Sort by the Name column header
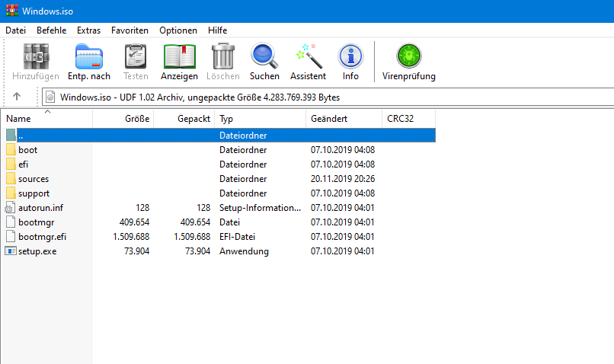The height and width of the screenshot is (364, 614). 46,119
